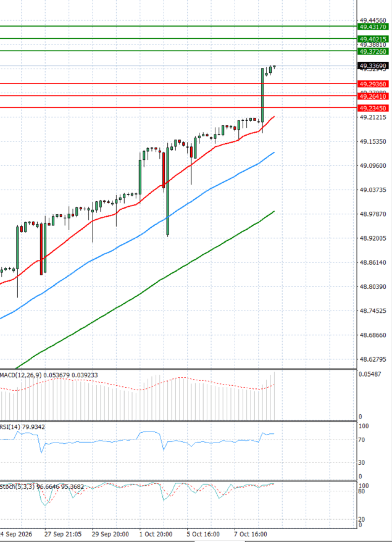This screenshot has width=392, height=542.
Task: Click the Stochastic scale level 20
Action: click(x=361, y=520)
